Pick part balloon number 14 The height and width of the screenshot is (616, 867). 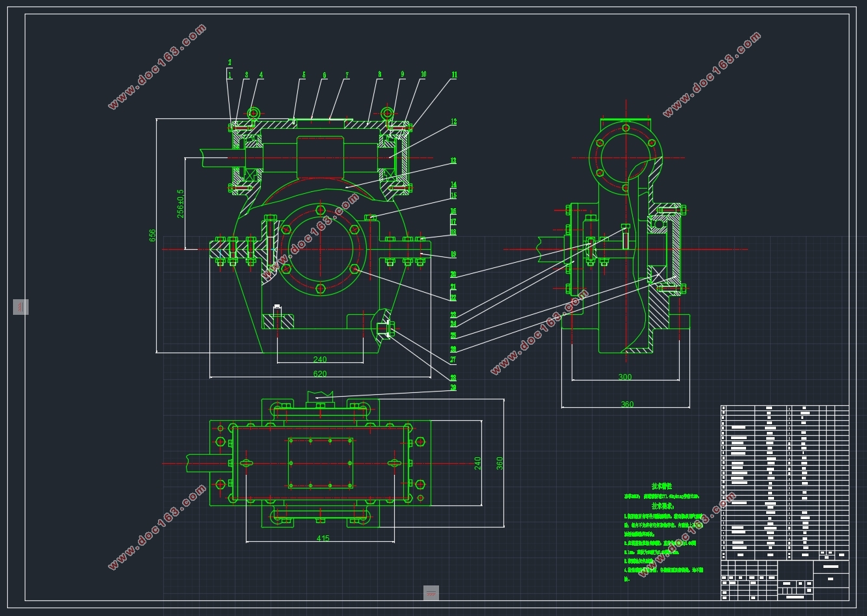pos(453,185)
